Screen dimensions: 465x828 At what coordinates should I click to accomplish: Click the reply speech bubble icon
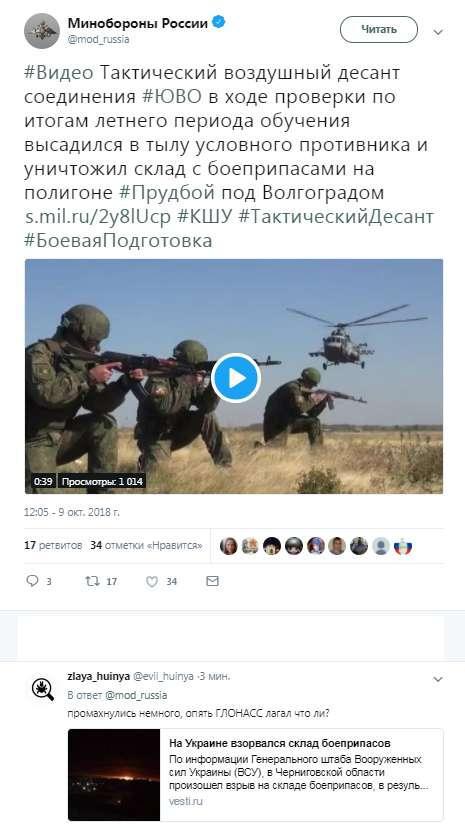click(x=32, y=581)
